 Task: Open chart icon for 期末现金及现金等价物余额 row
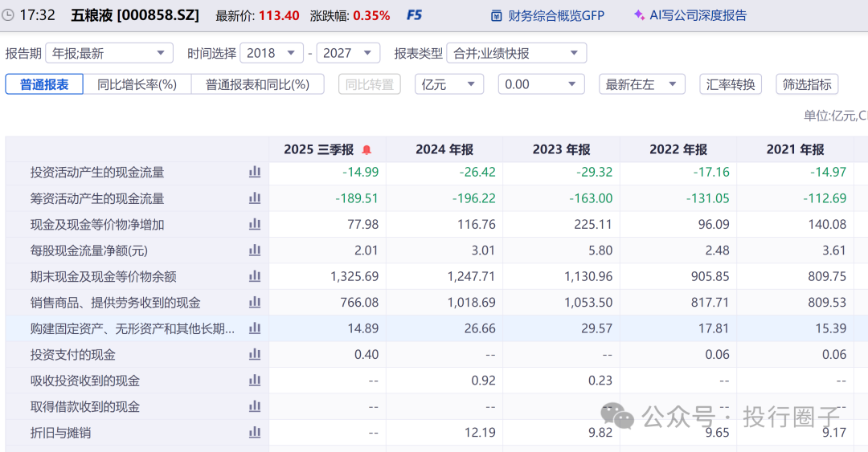click(255, 276)
